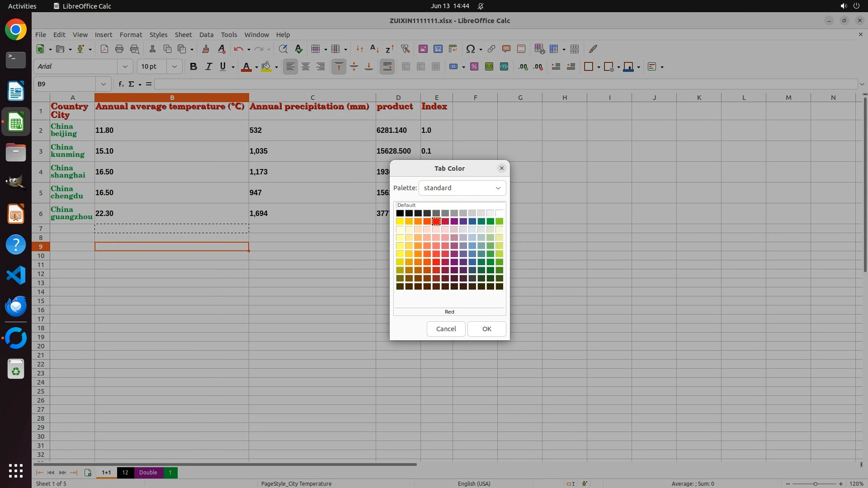Switch to the Double sheet tab

point(148,473)
